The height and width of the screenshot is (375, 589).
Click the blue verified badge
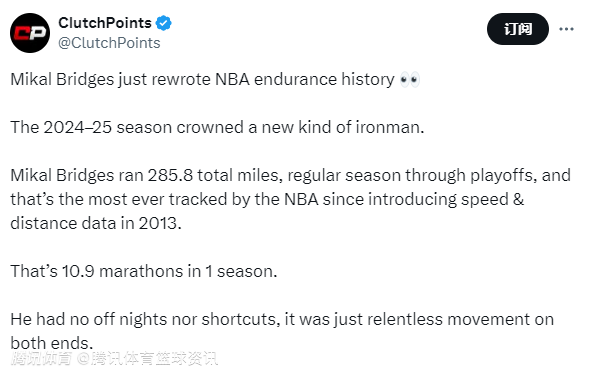(163, 23)
